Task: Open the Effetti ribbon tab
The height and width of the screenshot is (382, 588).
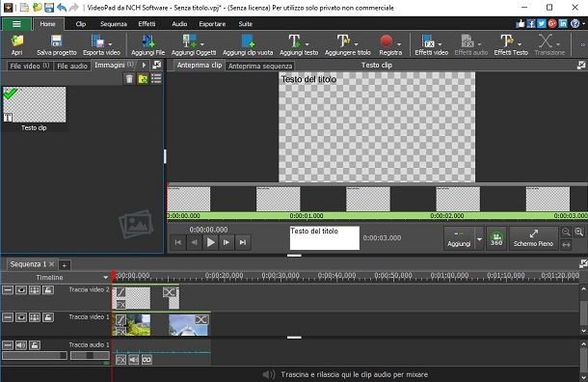Action: coord(147,24)
